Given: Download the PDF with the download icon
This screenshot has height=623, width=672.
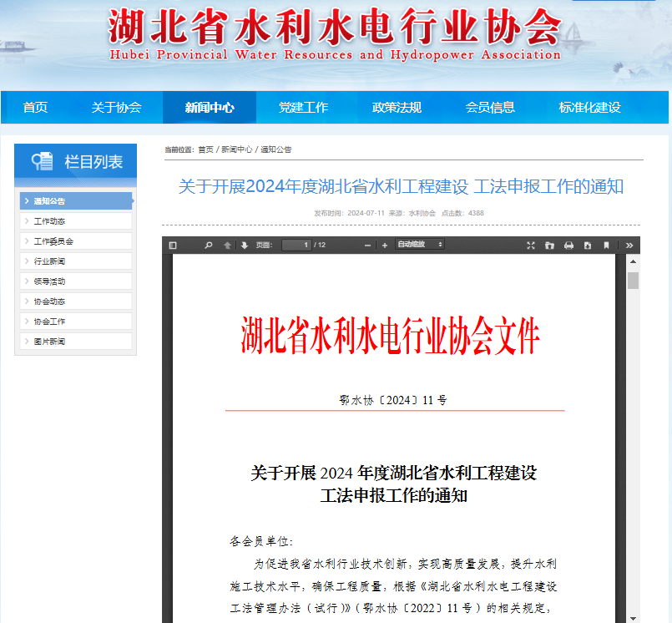Looking at the screenshot, I should (589, 245).
